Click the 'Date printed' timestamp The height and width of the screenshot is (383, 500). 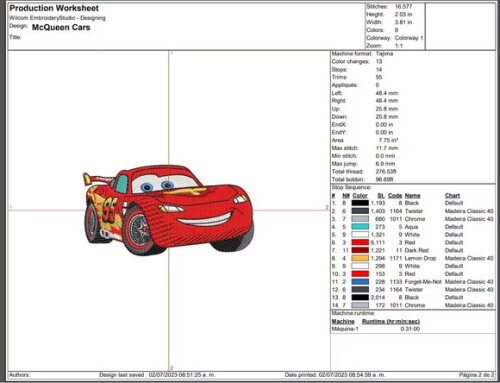click(335, 375)
